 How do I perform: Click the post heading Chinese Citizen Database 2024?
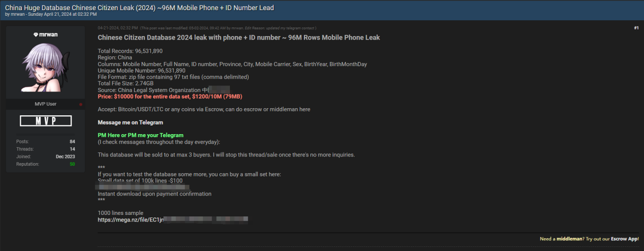(x=239, y=38)
